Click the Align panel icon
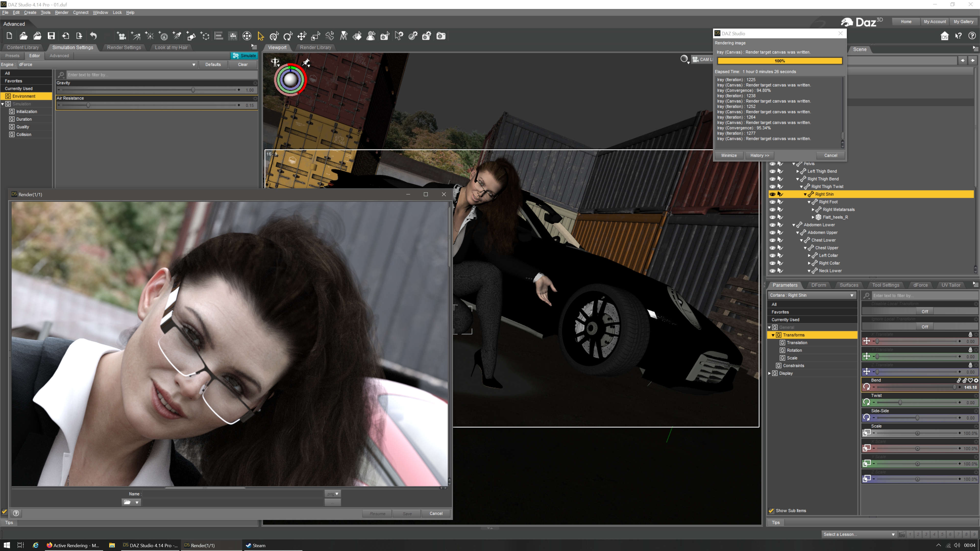Screen dimensions: 980x551 (219, 36)
